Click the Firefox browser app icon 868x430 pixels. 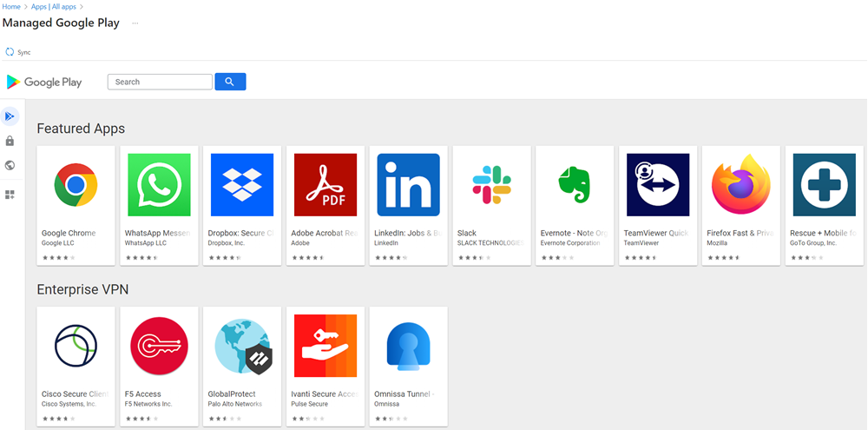[741, 185]
